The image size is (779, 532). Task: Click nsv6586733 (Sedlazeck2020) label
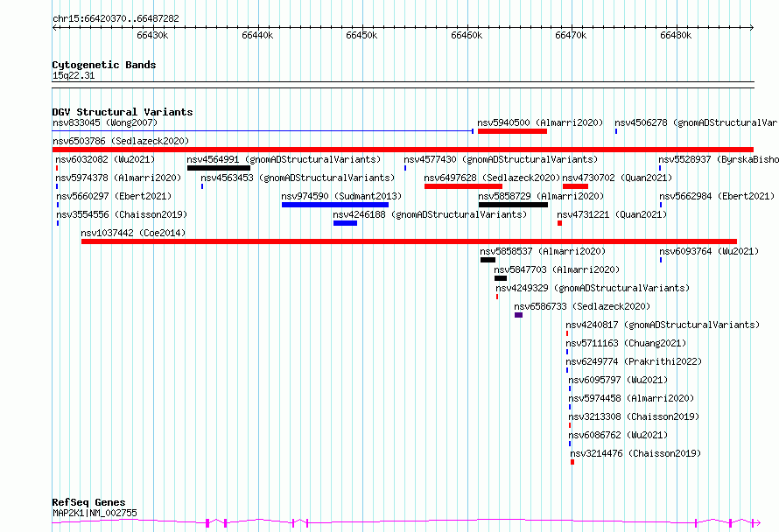point(582,306)
